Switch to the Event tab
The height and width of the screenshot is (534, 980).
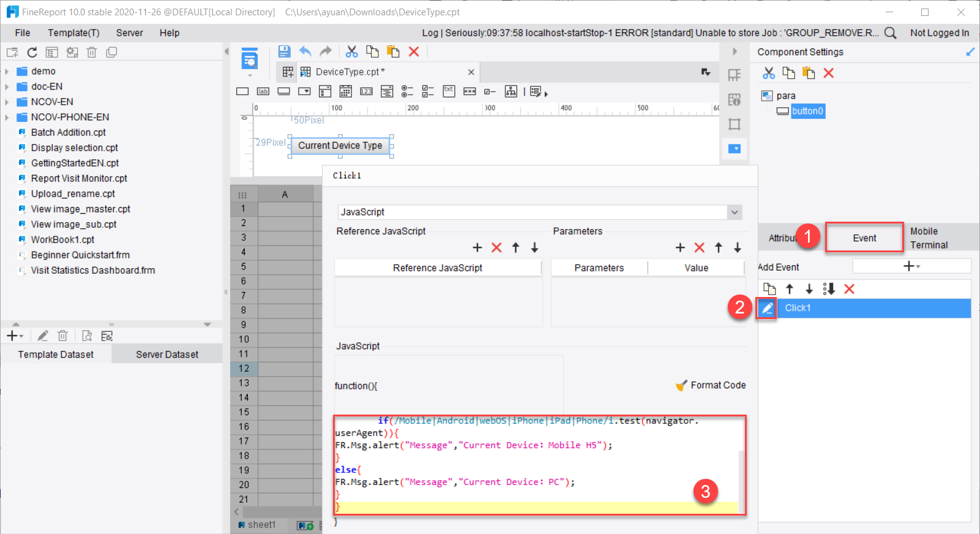pos(864,238)
